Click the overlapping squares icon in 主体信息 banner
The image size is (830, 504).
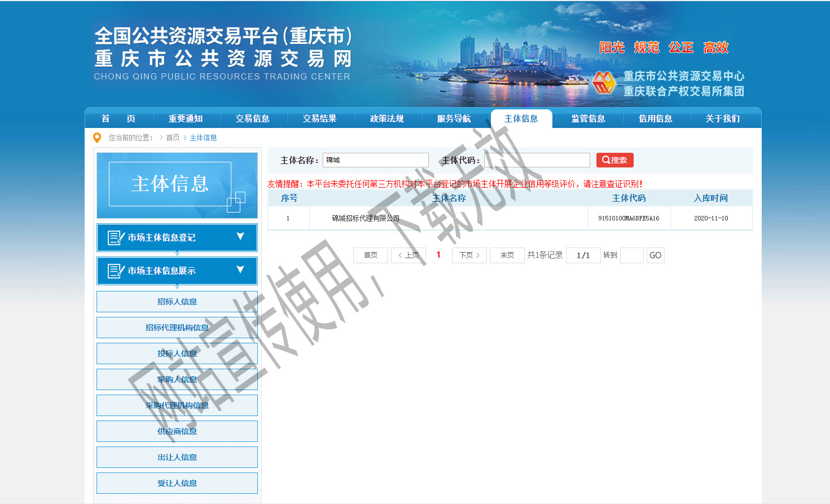pyautogui.click(x=236, y=202)
